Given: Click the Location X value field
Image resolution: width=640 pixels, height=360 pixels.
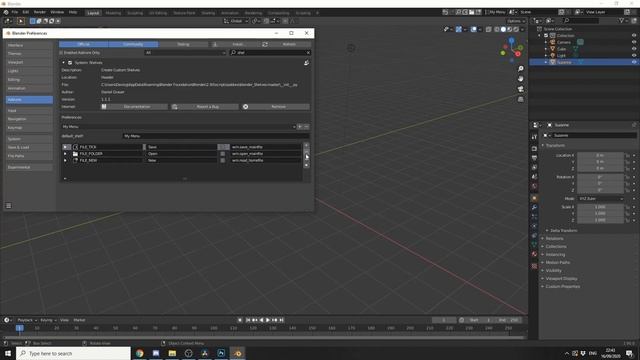Looking at the screenshot, I should pos(600,156).
